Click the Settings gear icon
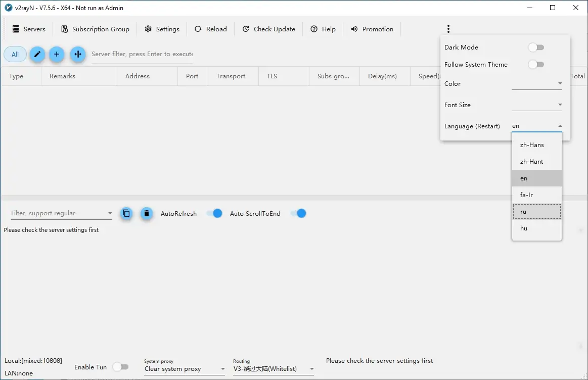The height and width of the screenshot is (380, 588). (x=148, y=29)
